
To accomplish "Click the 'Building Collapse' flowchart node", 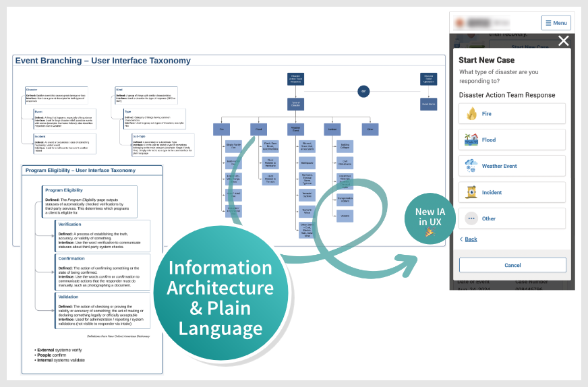I will click(x=345, y=146).
